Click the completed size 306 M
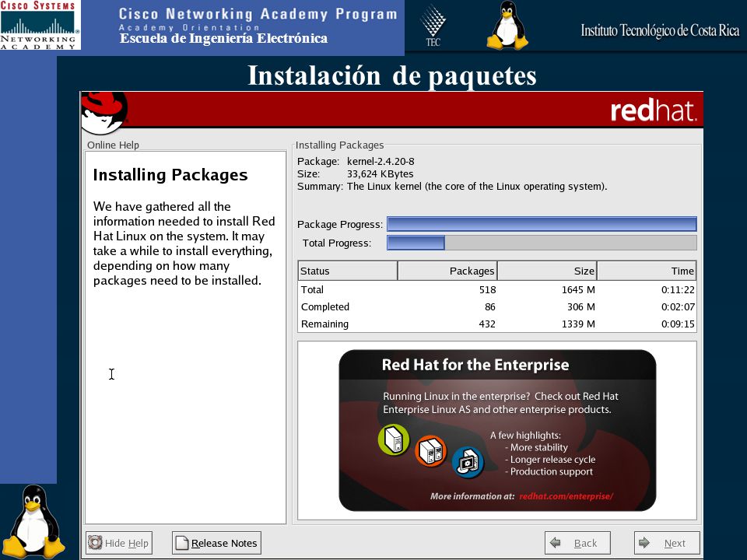The width and height of the screenshot is (747, 560). coord(581,306)
